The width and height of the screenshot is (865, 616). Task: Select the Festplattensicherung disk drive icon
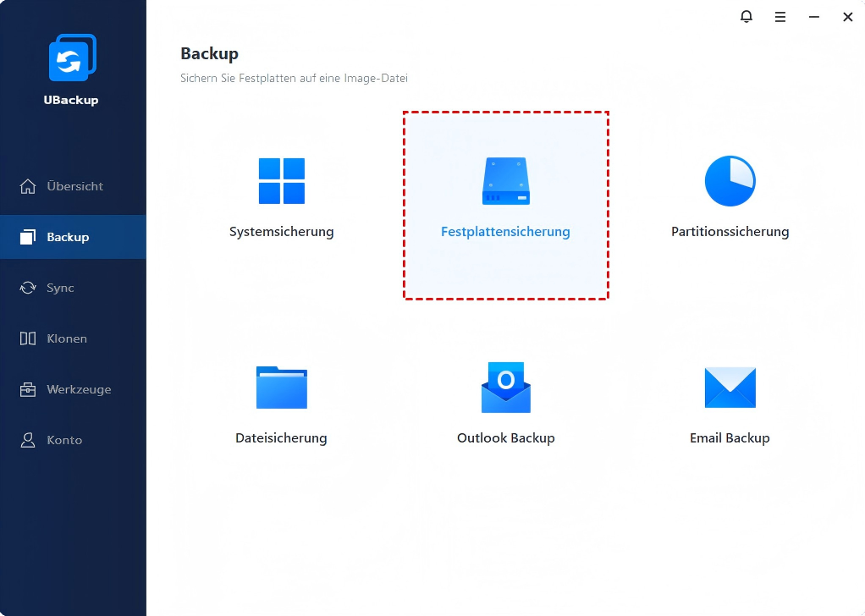(x=505, y=181)
